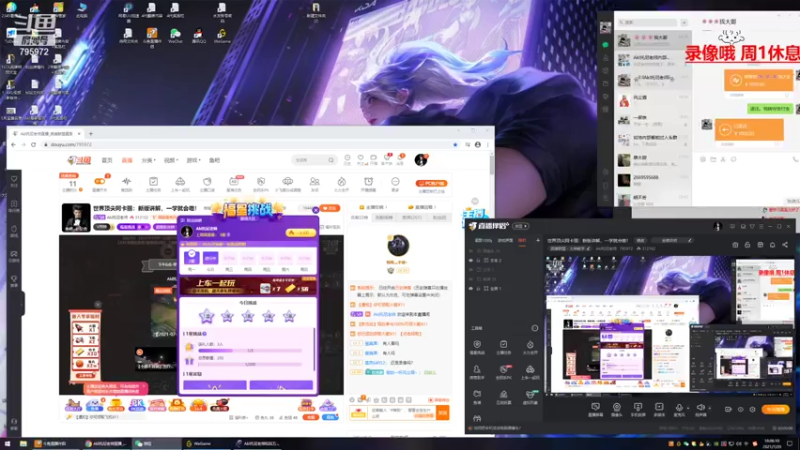Toggle the lock on the second scene source
This screenshot has width=800, height=450.
click(x=479, y=260)
